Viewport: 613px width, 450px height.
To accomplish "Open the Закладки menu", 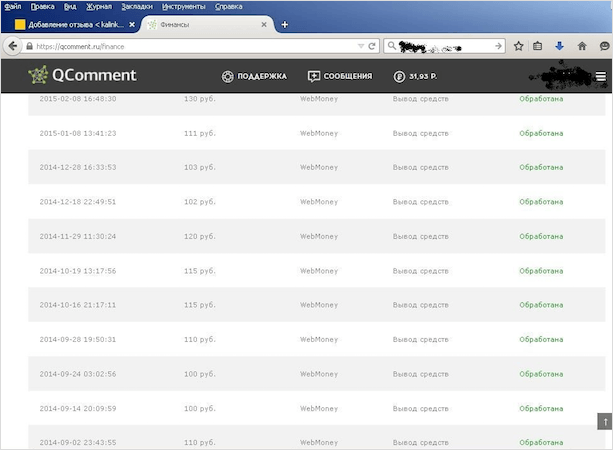I will pos(137,6).
